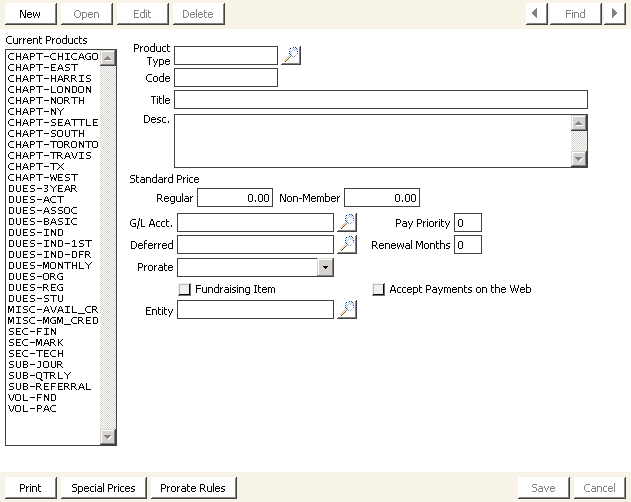
Task: Focus the Renewal Months field
Action: click(468, 244)
